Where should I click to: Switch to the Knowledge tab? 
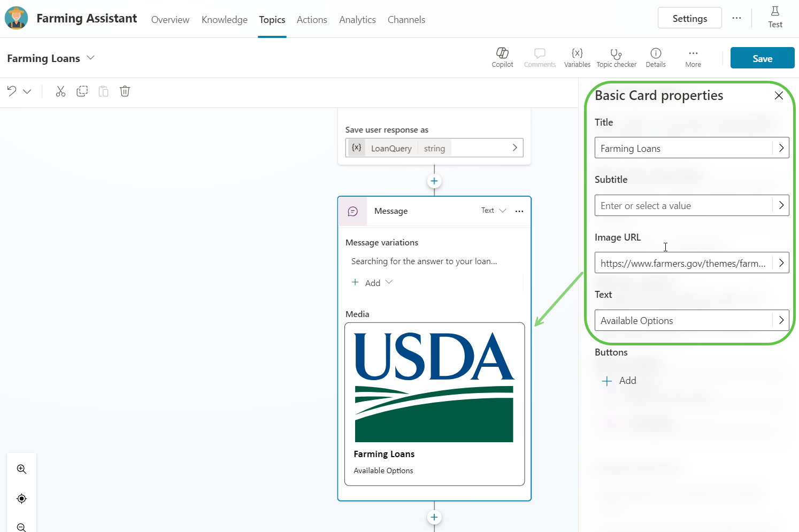224,20
